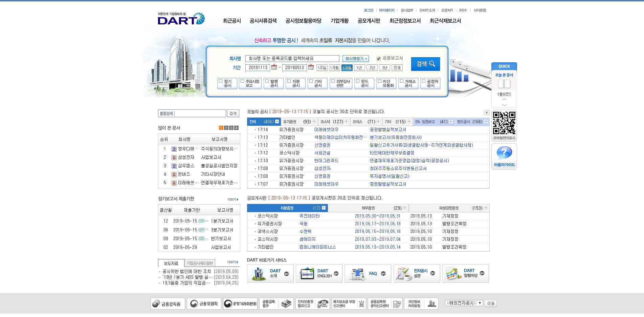Click the 오늘 본 문서 document icon
The image size is (644, 317).
tap(504, 83)
